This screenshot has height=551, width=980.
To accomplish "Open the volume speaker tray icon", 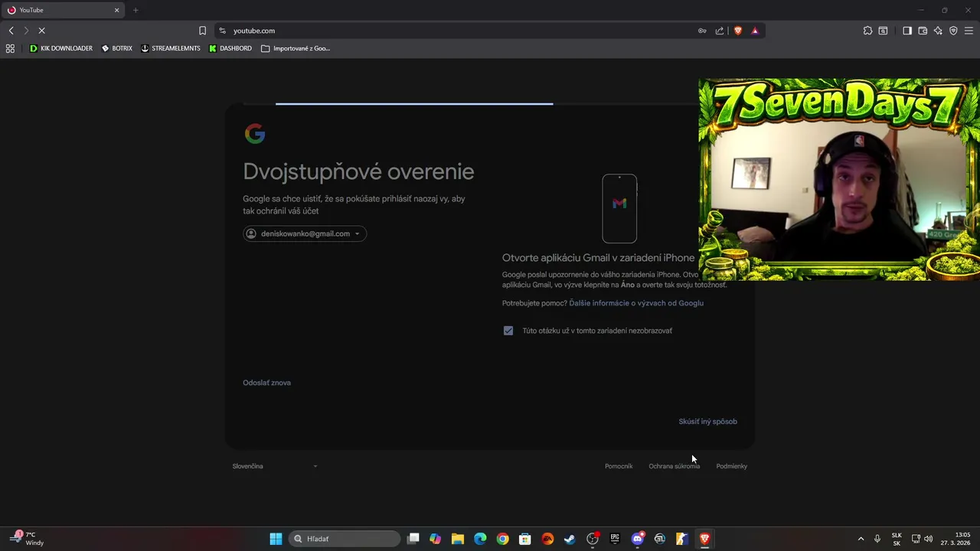I will (x=929, y=539).
